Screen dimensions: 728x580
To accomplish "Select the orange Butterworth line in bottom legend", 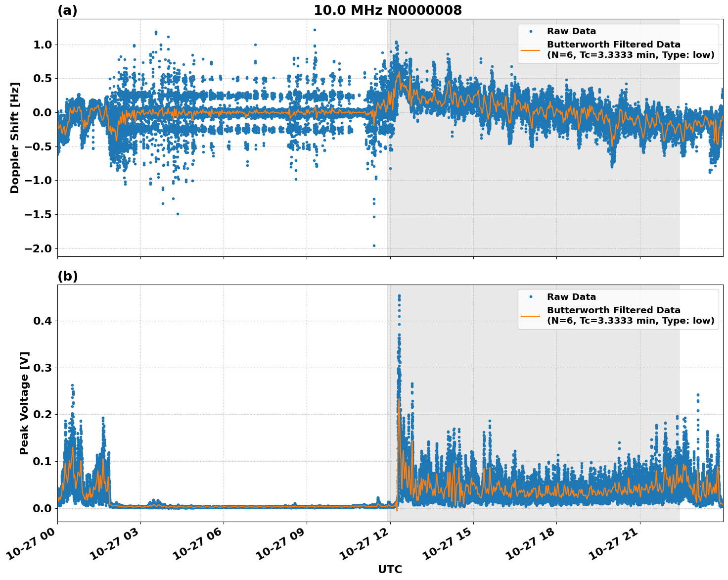I will point(531,315).
